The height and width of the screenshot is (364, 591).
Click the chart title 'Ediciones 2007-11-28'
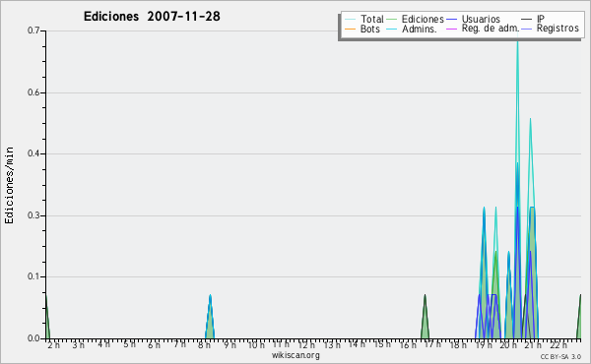coord(152,17)
